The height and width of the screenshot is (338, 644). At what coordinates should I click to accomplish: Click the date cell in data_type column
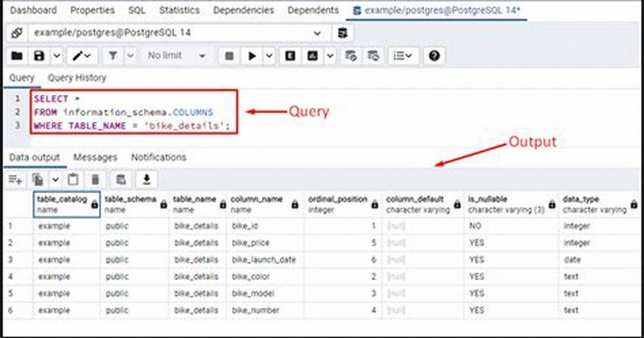[600, 259]
